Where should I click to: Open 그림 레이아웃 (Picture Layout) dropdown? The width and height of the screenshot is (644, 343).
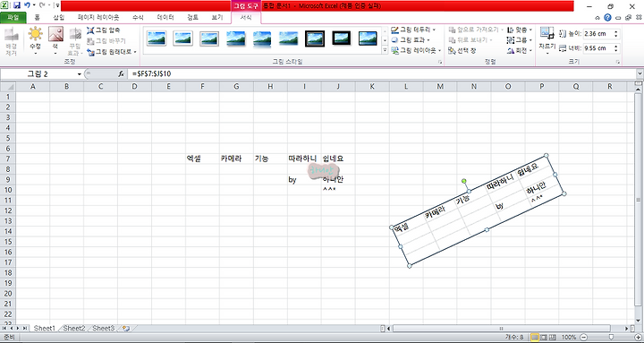pyautogui.click(x=416, y=50)
